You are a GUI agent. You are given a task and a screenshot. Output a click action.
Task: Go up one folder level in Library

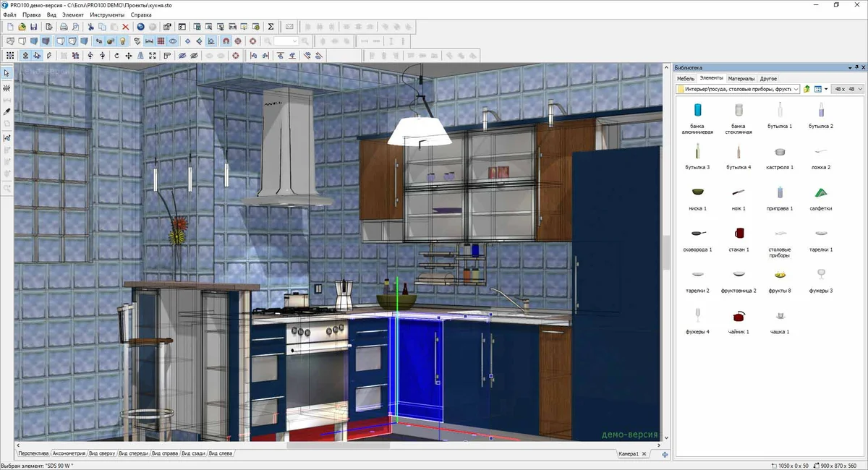[807, 89]
